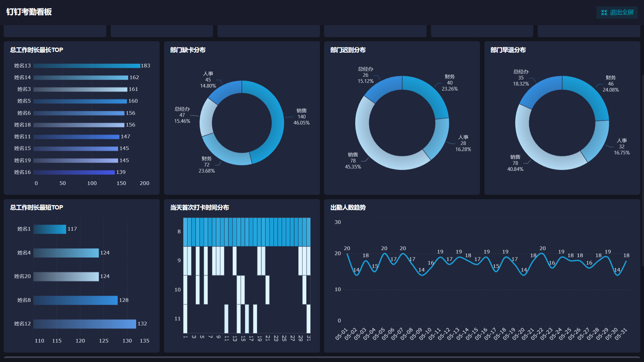Select the 姓名20 bar showing 124

[66, 277]
